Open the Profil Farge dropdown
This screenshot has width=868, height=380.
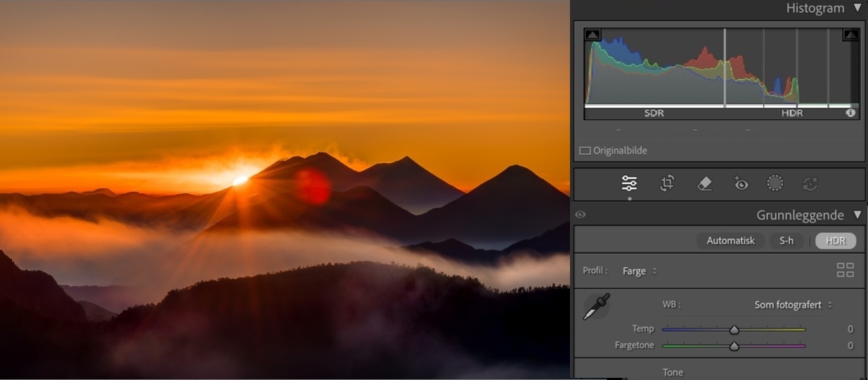(x=640, y=271)
